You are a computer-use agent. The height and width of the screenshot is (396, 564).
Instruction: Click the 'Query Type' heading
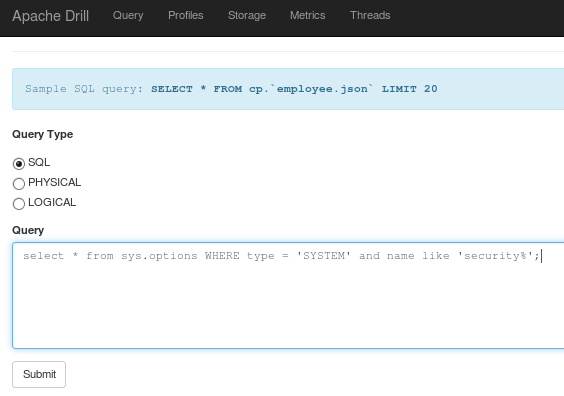pyautogui.click(x=42, y=134)
